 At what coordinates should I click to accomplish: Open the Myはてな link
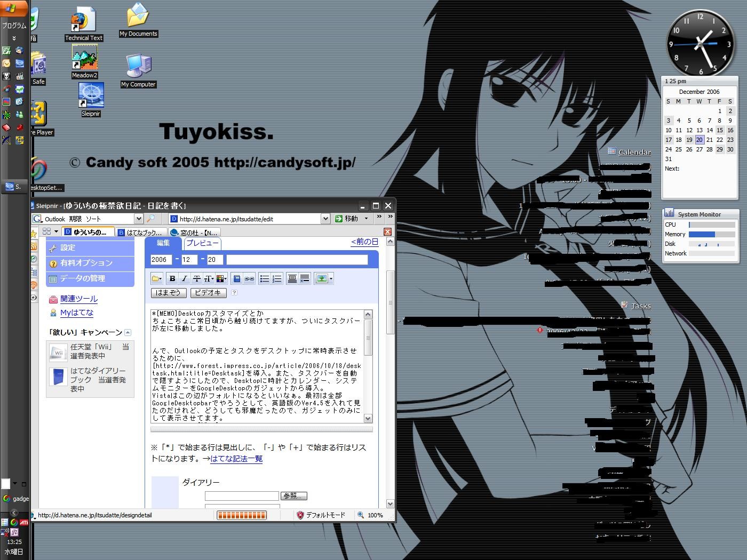(x=77, y=313)
